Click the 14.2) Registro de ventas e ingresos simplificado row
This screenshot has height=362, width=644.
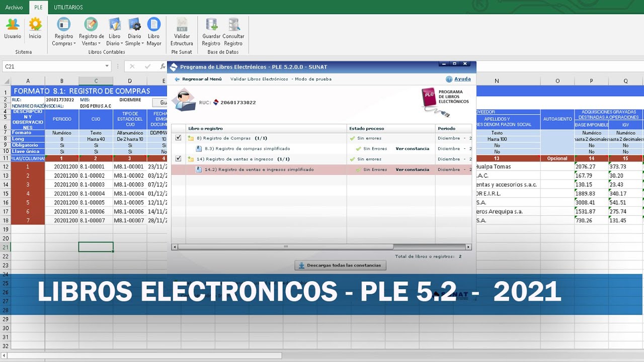pyautogui.click(x=321, y=170)
